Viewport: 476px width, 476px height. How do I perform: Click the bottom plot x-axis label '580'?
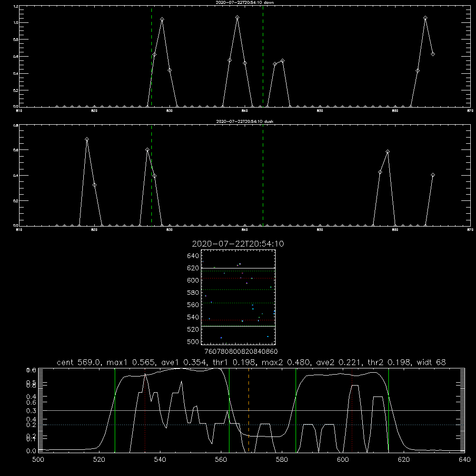point(282,460)
